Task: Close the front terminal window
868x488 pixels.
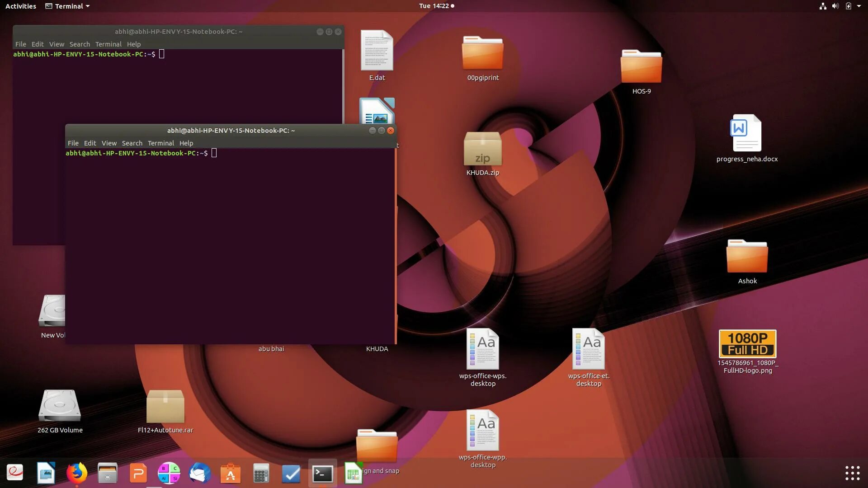Action: pyautogui.click(x=391, y=130)
